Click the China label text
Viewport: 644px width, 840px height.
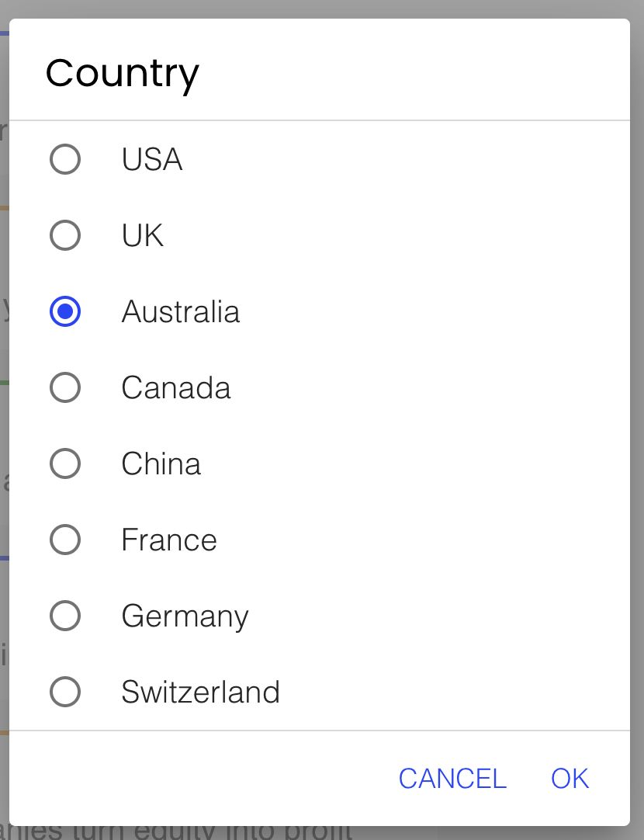click(x=161, y=463)
